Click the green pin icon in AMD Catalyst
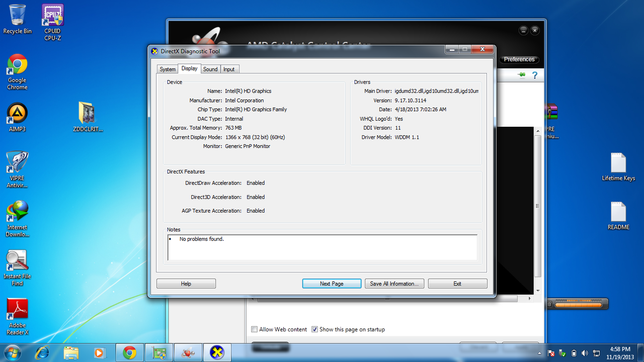Image resolution: width=644 pixels, height=362 pixels. coord(522,75)
